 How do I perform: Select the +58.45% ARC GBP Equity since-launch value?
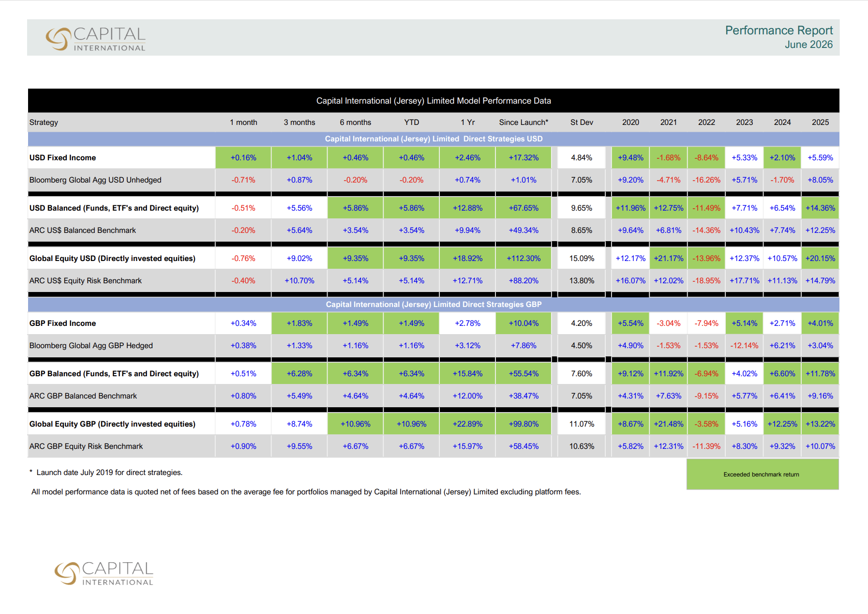coord(524,446)
